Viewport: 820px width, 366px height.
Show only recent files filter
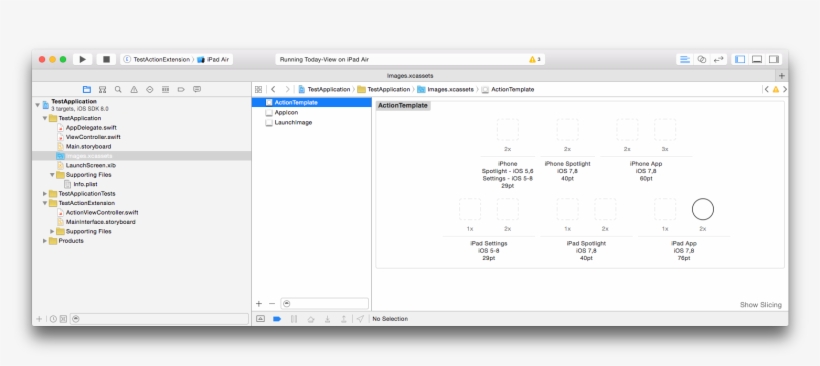(x=53, y=319)
